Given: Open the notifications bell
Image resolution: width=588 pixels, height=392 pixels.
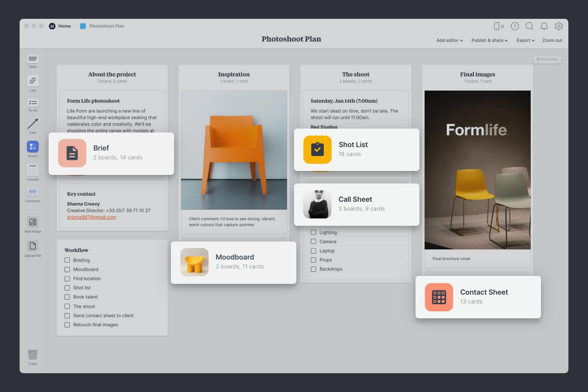Looking at the screenshot, I should click(x=544, y=26).
